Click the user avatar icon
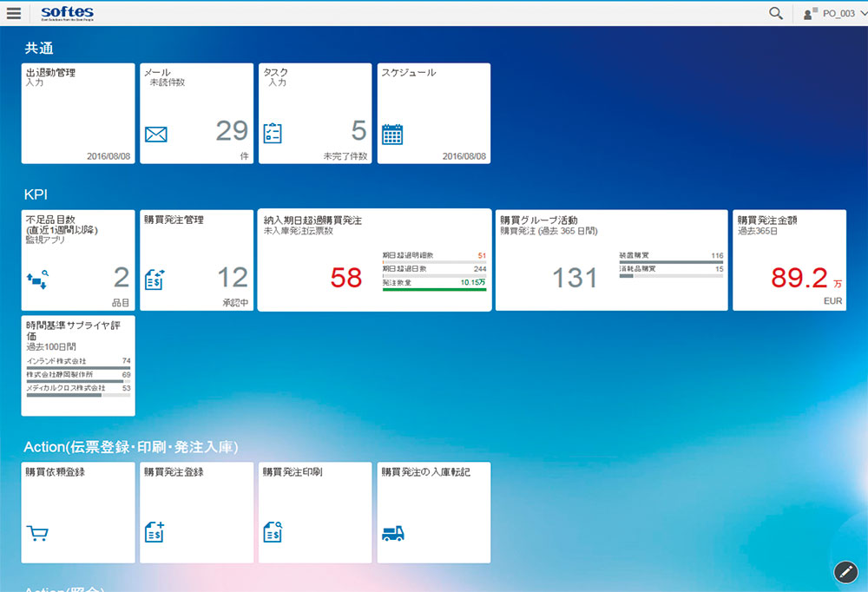This screenshot has width=868, height=592. click(811, 13)
